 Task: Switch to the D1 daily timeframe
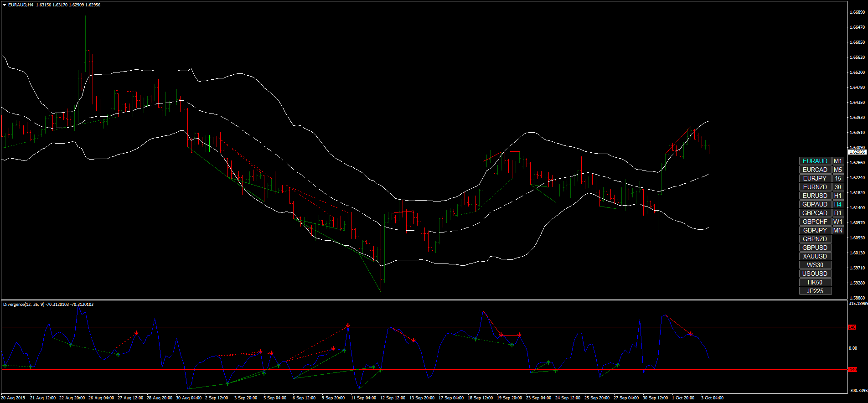point(838,213)
